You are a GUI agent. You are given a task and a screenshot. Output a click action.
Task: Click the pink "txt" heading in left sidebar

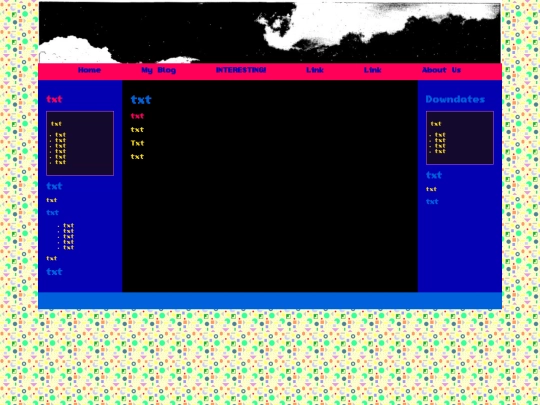(x=54, y=99)
